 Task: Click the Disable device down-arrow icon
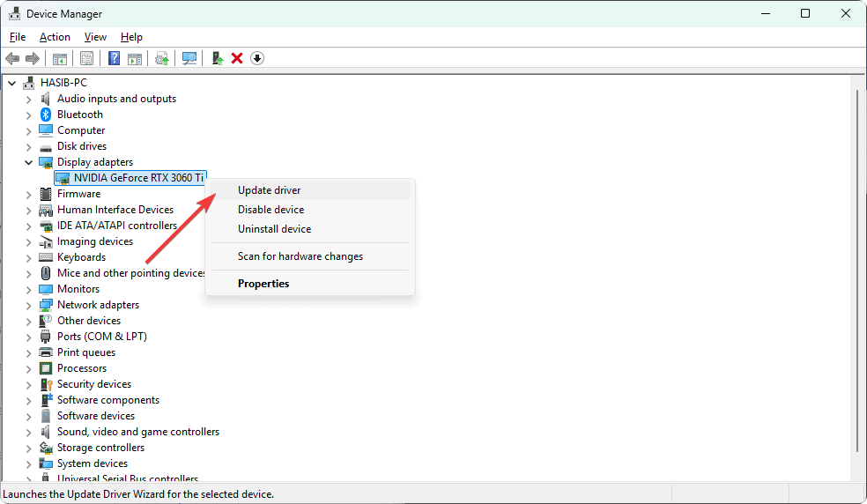point(257,58)
